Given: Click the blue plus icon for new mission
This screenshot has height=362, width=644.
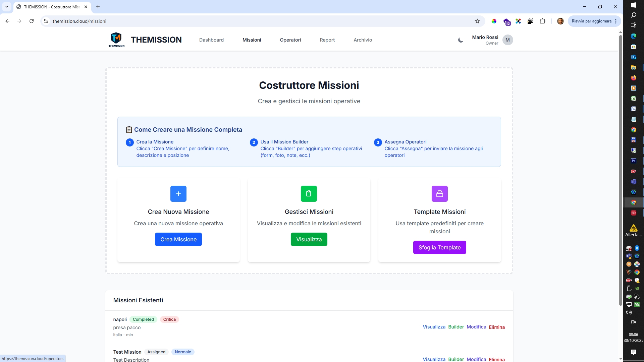Looking at the screenshot, I should [x=178, y=194].
